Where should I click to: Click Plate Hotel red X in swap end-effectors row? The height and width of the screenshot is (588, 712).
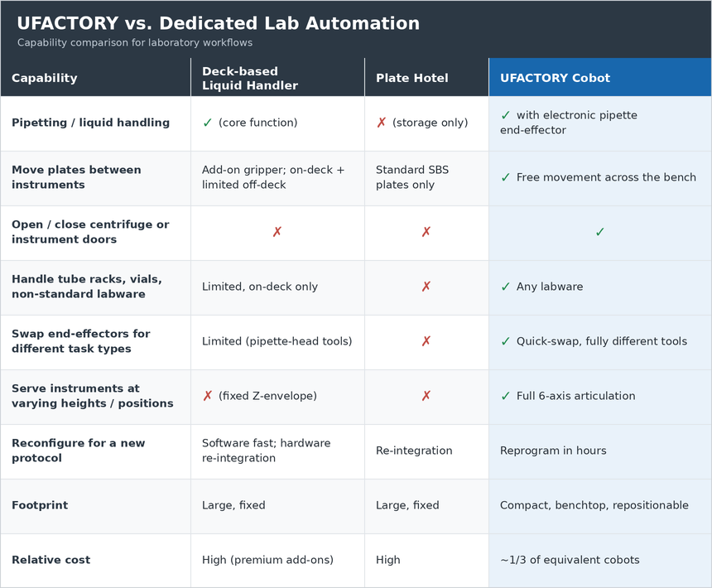(426, 341)
